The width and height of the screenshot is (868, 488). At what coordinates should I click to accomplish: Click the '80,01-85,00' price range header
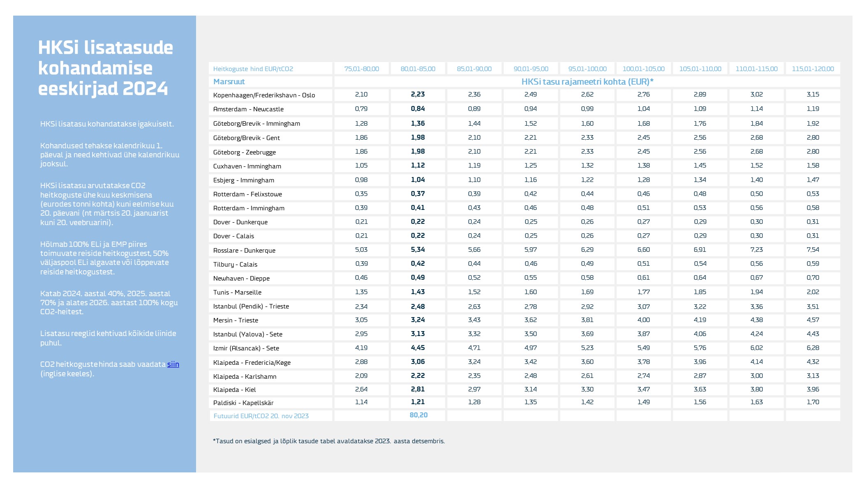[418, 69]
